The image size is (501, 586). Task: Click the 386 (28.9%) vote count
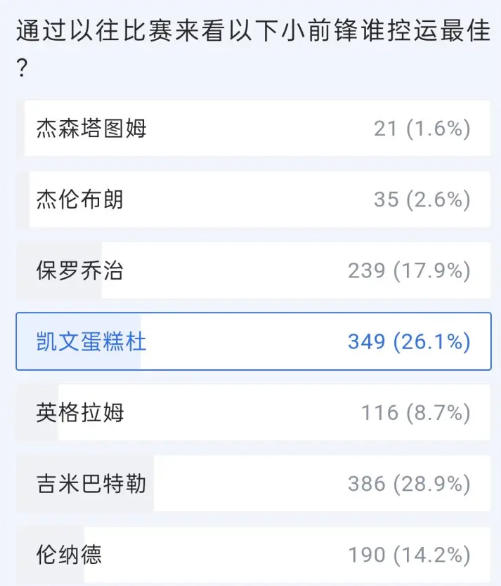409,484
